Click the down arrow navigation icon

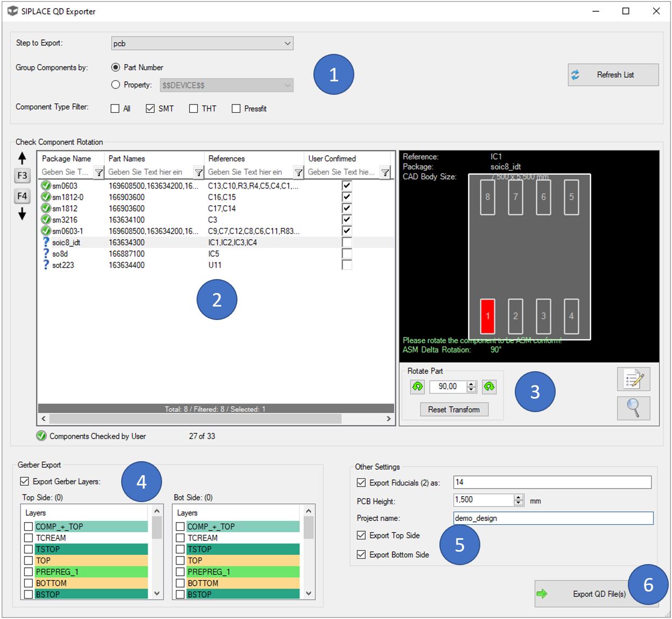(x=22, y=214)
